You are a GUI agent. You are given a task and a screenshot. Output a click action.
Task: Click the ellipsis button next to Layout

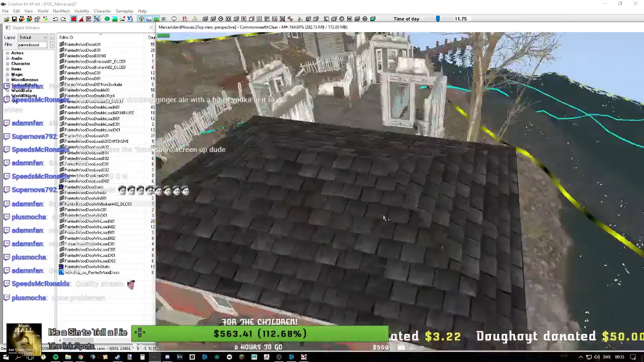pos(52,37)
